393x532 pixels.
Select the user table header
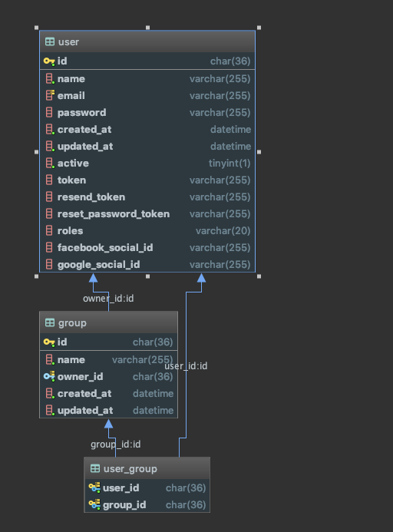coord(147,41)
